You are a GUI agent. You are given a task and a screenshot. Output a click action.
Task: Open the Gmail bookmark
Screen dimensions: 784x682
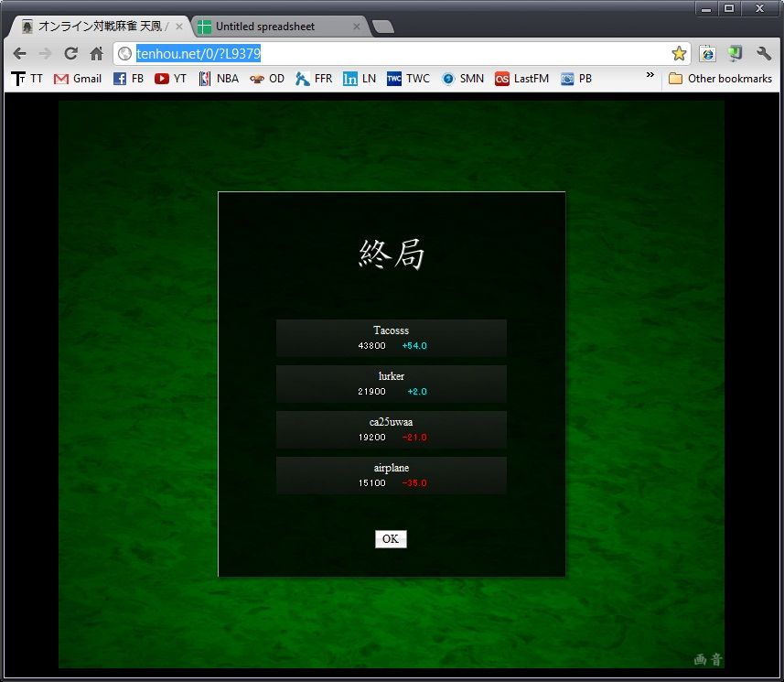point(78,79)
